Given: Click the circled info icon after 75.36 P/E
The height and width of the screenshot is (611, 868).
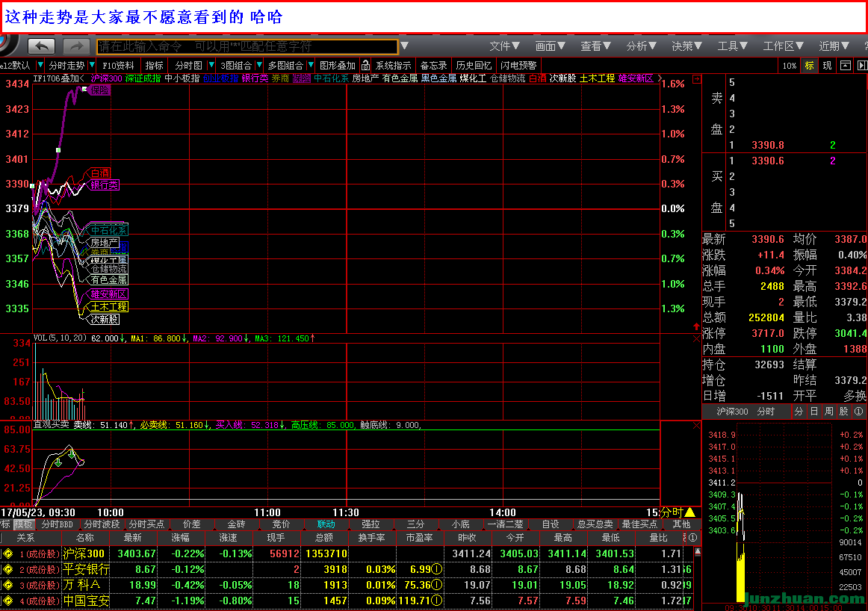Looking at the screenshot, I should coord(437,585).
